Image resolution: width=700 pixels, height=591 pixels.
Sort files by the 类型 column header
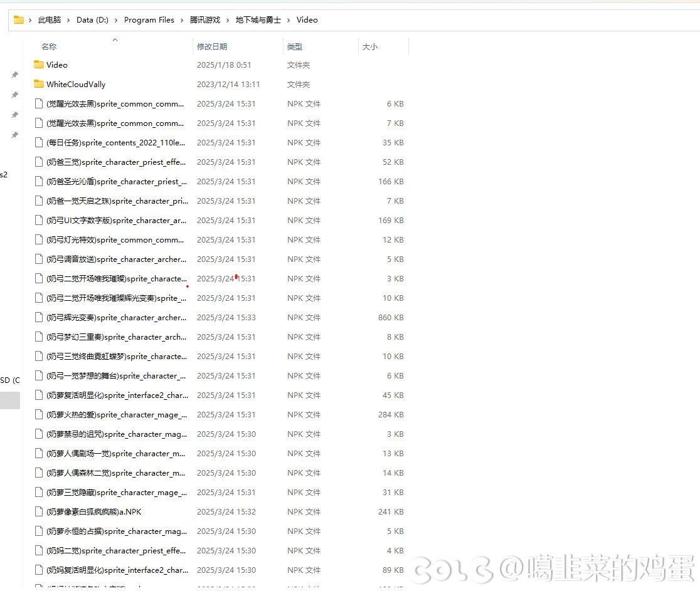295,46
